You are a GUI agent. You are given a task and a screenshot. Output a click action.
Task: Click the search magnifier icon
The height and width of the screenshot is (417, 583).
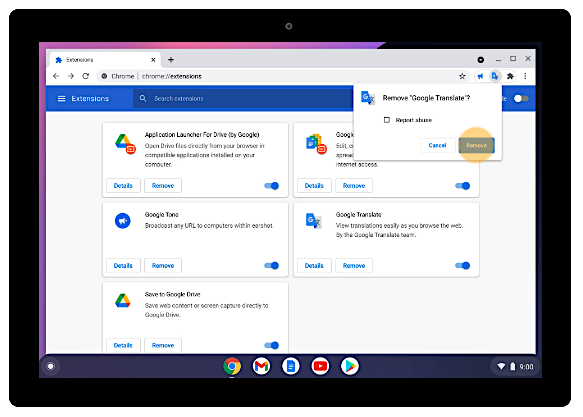(x=143, y=98)
